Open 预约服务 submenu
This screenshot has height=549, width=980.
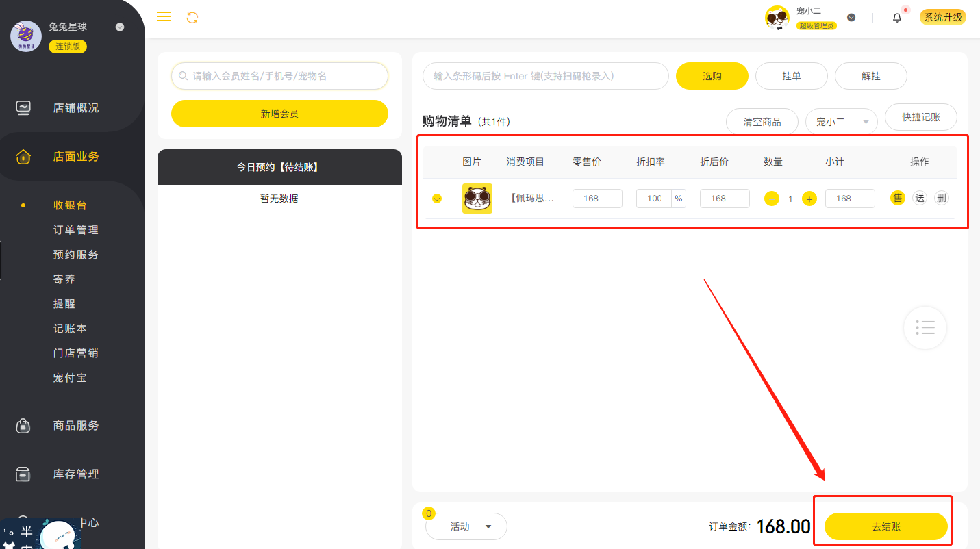(76, 255)
